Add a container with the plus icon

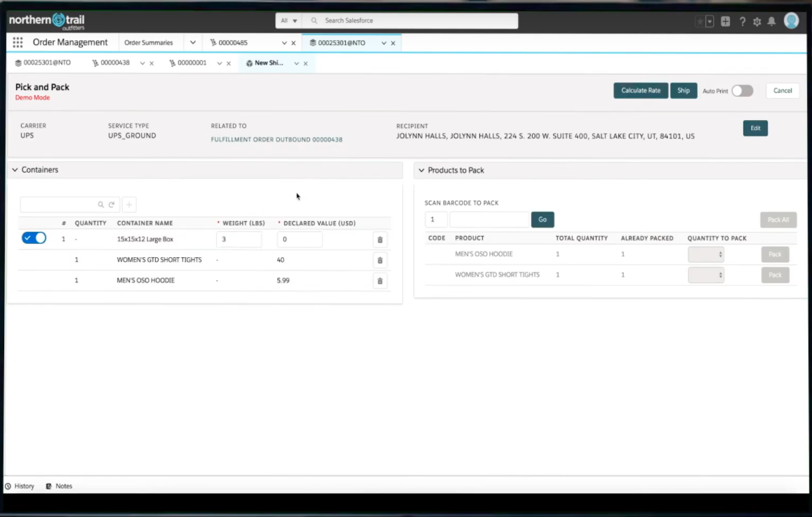pos(129,205)
